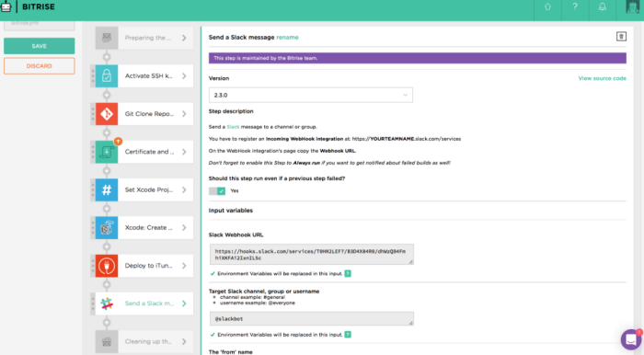Click the DISCARD button
The height and width of the screenshot is (355, 644).
point(40,65)
